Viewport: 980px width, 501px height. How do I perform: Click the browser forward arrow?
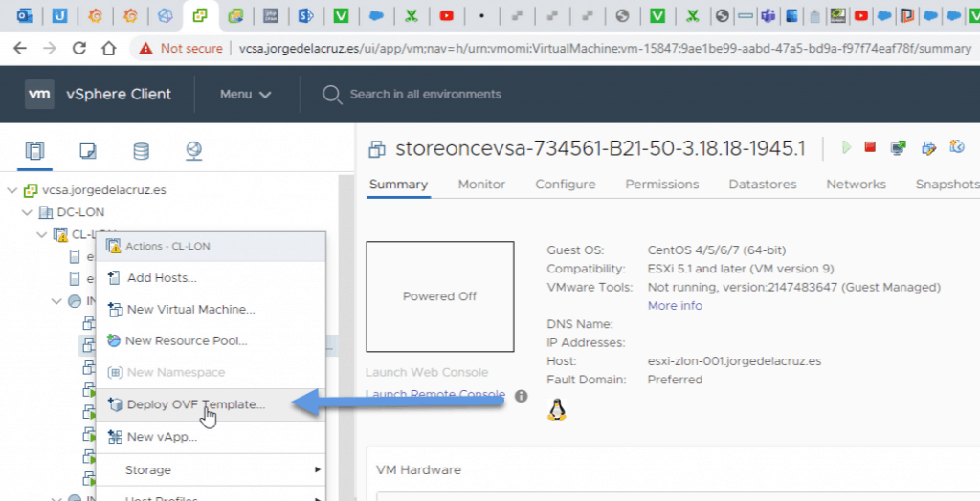(x=50, y=48)
